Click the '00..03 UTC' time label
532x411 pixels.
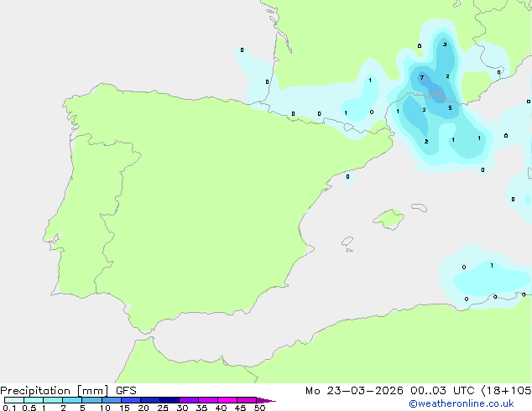coord(442,391)
